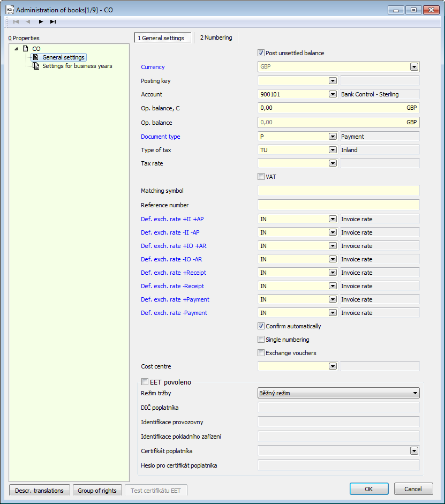The width and height of the screenshot is (445, 504).
Task: Click the Cancel button
Action: click(413, 489)
